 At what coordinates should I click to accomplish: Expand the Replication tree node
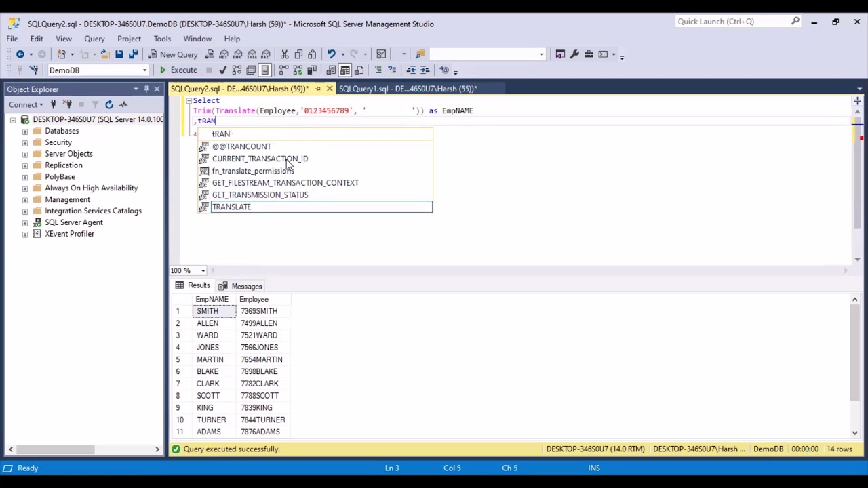pyautogui.click(x=25, y=165)
